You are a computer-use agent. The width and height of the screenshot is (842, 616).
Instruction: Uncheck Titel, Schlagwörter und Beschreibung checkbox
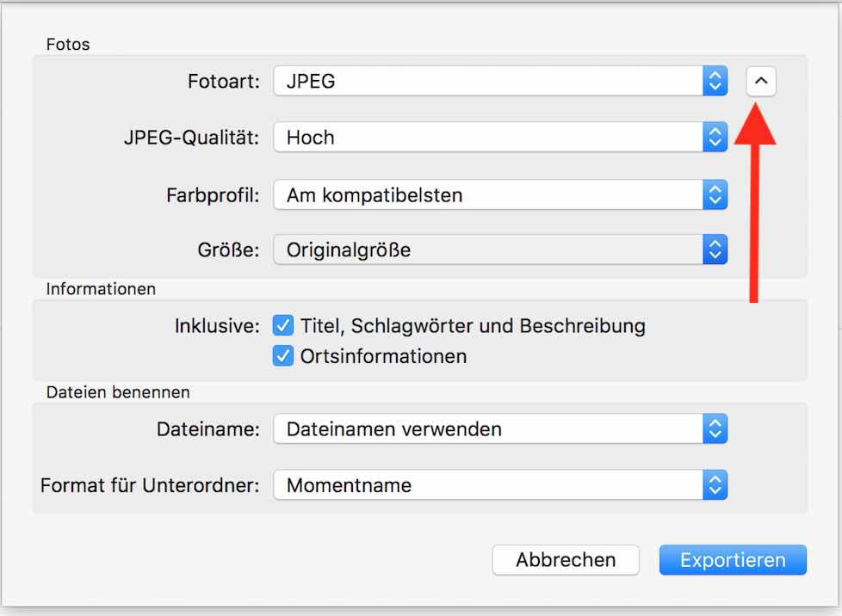[283, 326]
